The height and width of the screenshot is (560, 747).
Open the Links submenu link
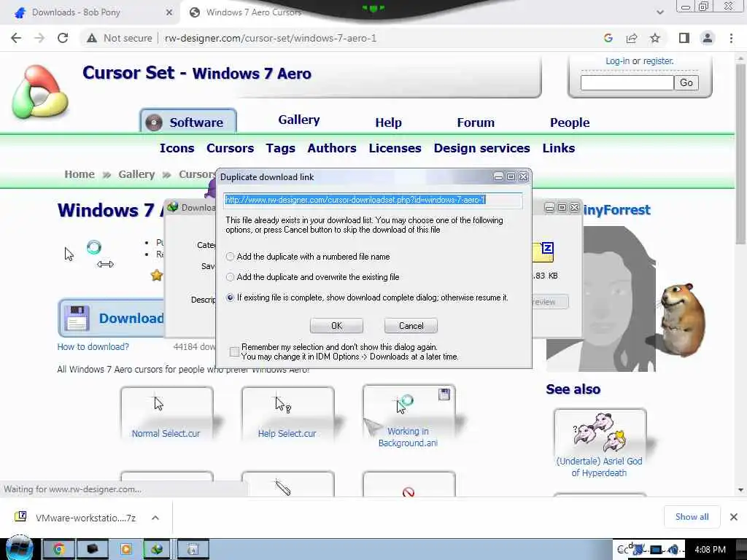558,148
